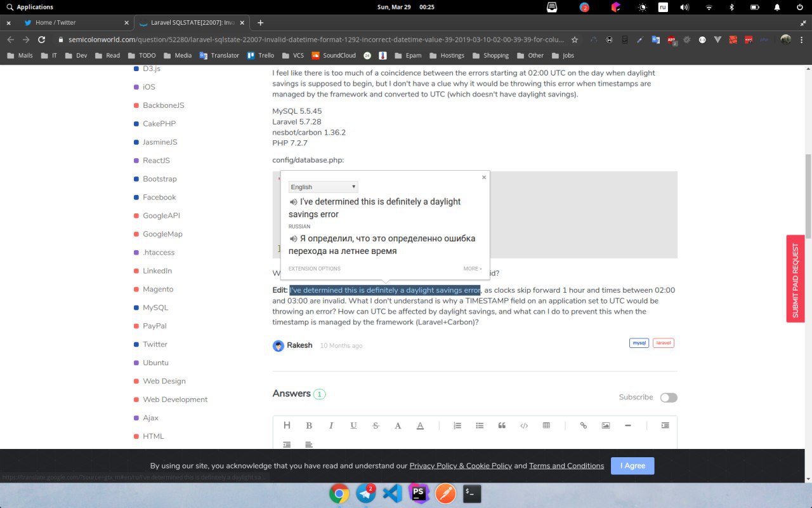812x508 pixels.
Task: Open the SoundCloud bookmark
Action: click(334, 55)
